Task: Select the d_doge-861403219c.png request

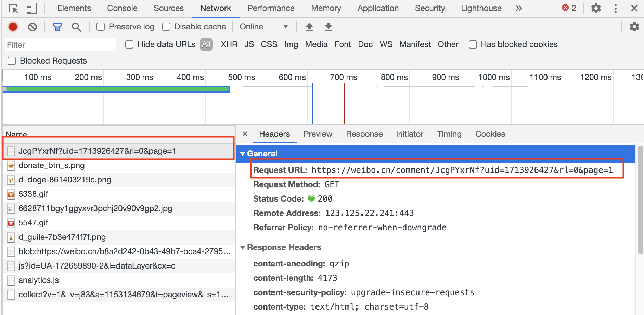Action: (x=119, y=180)
